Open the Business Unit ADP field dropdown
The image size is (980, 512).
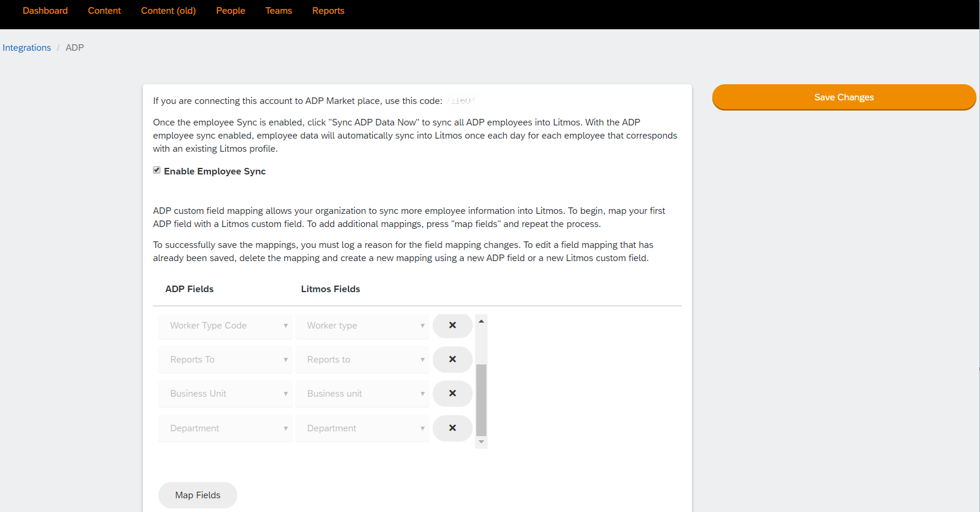pos(225,394)
